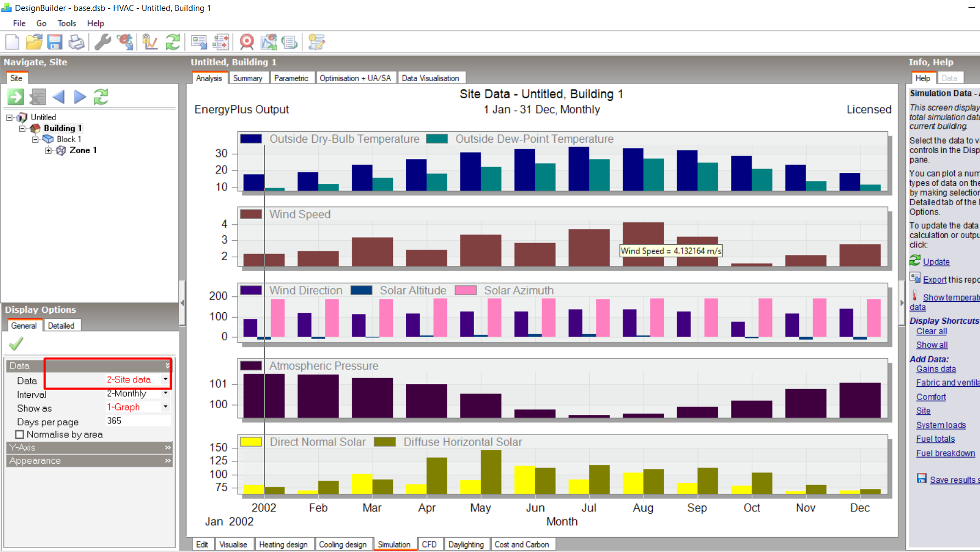Open the File menu
Viewport: 980px width, 552px height.
pos(19,23)
